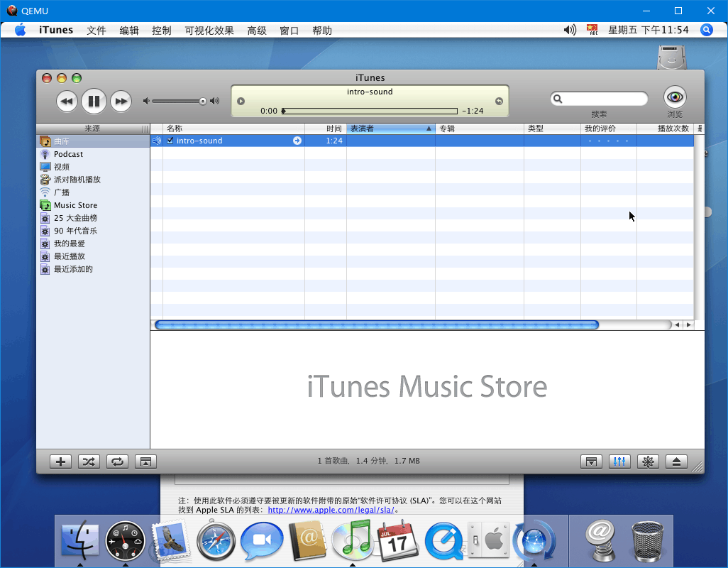Open the 高级 menu
The width and height of the screenshot is (728, 568).
click(256, 31)
